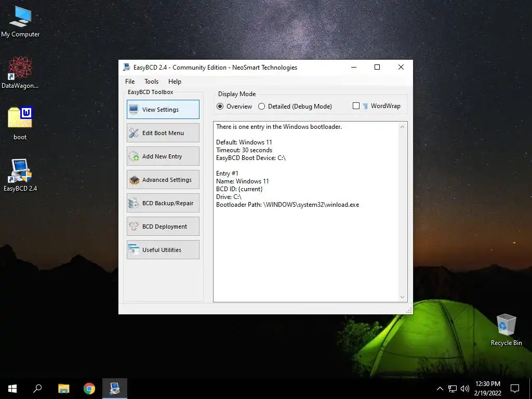Enable the WordWrap checkbox
Screen dimensions: 532x399
click(356, 106)
